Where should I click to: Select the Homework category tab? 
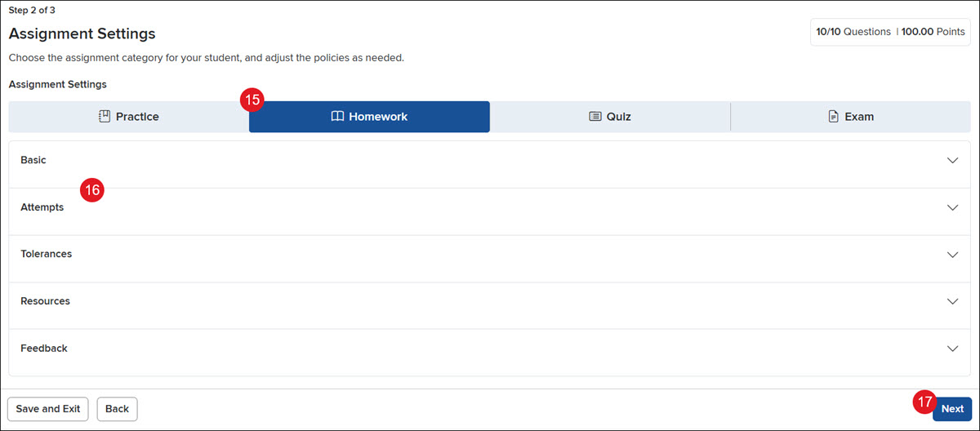point(369,117)
